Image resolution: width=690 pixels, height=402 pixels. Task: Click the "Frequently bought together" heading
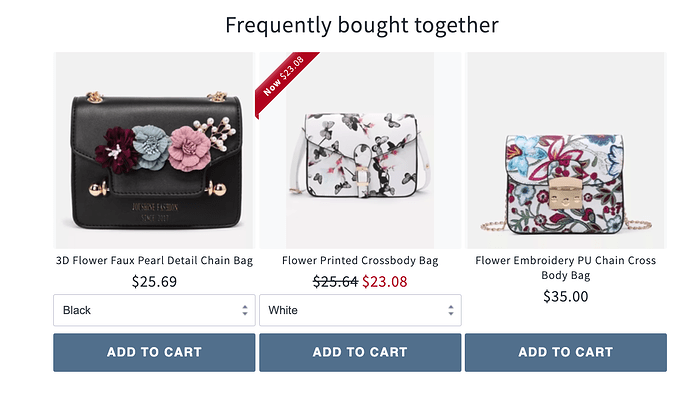point(361,24)
